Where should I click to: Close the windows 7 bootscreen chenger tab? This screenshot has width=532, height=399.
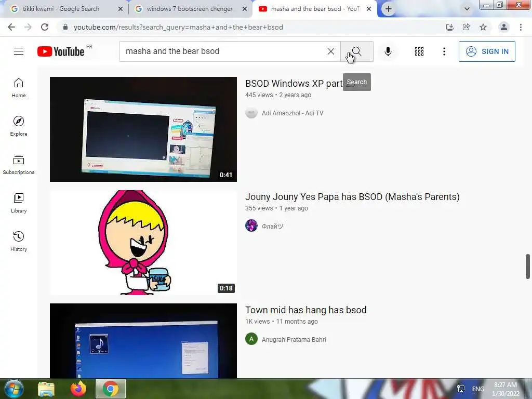click(x=245, y=9)
